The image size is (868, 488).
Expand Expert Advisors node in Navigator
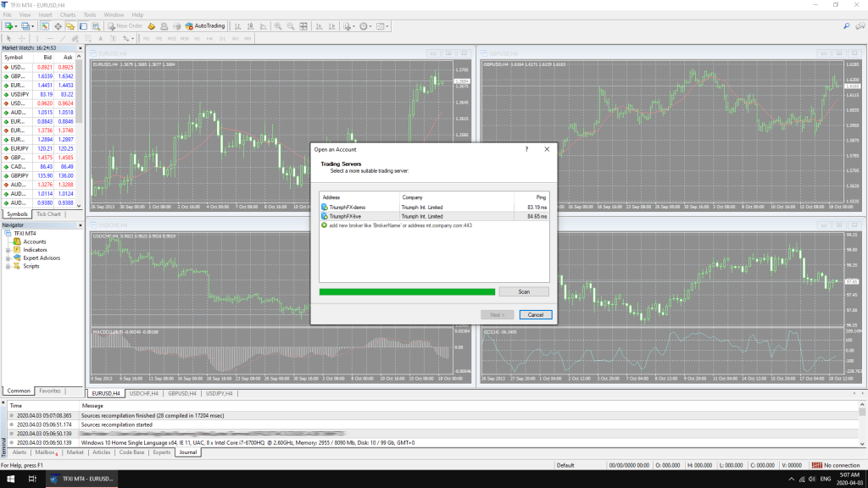[x=8, y=258]
